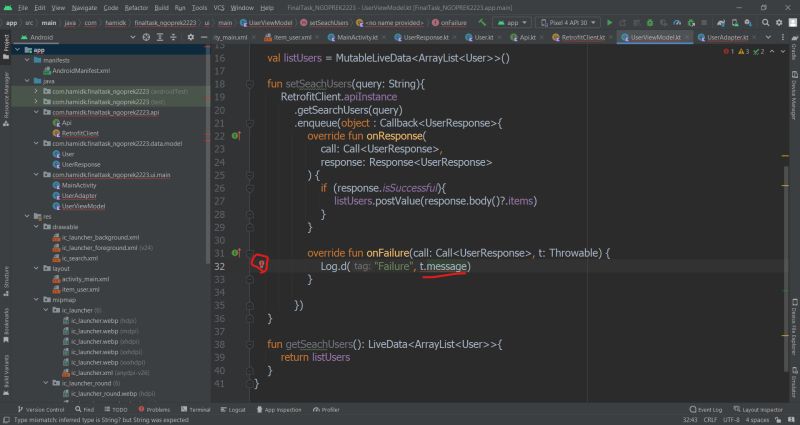Image resolution: width=800 pixels, height=425 pixels.
Task: Run the app with the green play button
Action: (x=609, y=23)
